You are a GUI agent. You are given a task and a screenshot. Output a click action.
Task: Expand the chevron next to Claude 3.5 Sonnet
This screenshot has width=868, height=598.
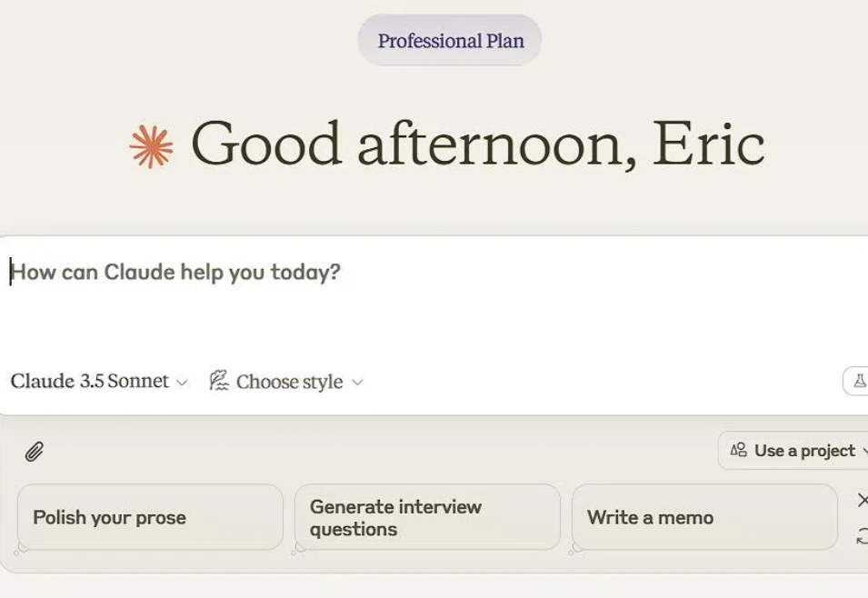pyautogui.click(x=182, y=383)
